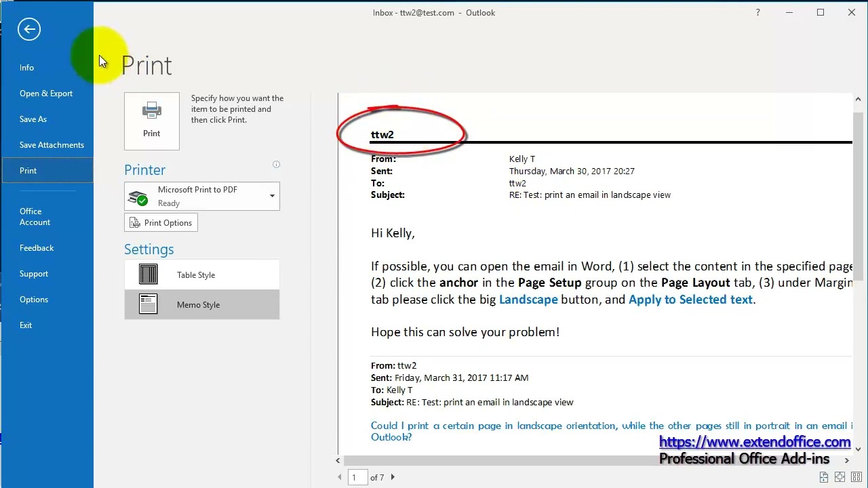Click 'Hope this can solve your problem!' text
This screenshot has width=868, height=488.
pos(465,332)
